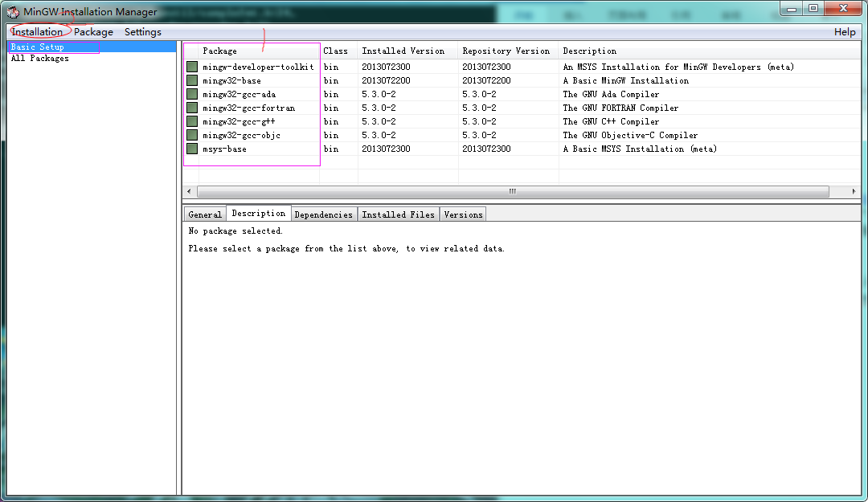The height and width of the screenshot is (502, 868).
Task: Click installed version 2013072200 of mingw32-base
Action: [386, 81]
